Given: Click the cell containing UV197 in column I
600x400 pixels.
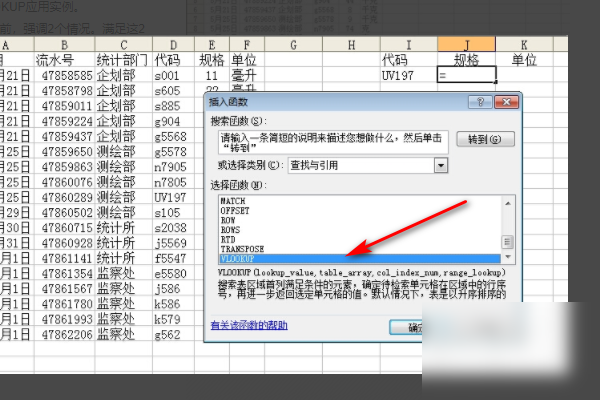Looking at the screenshot, I should 409,75.
